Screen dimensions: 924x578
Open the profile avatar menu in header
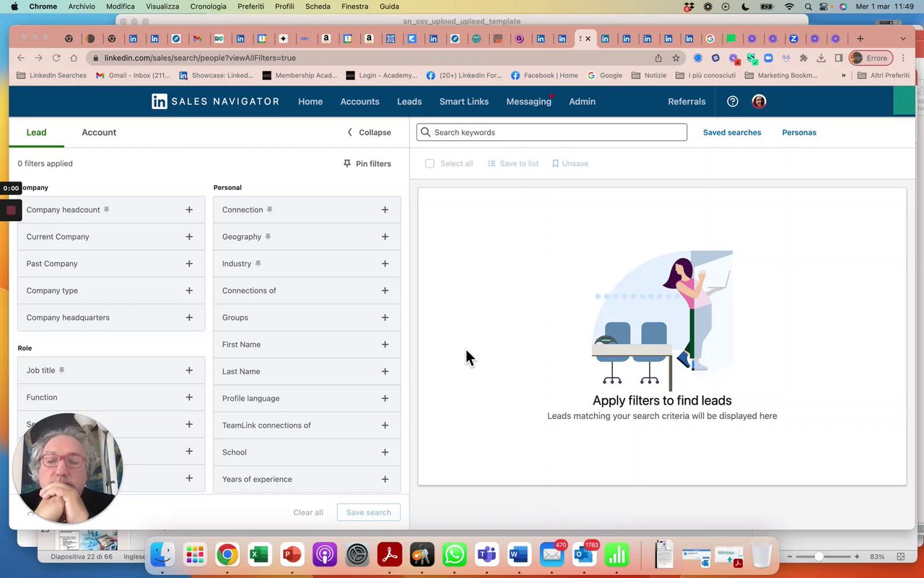759,101
